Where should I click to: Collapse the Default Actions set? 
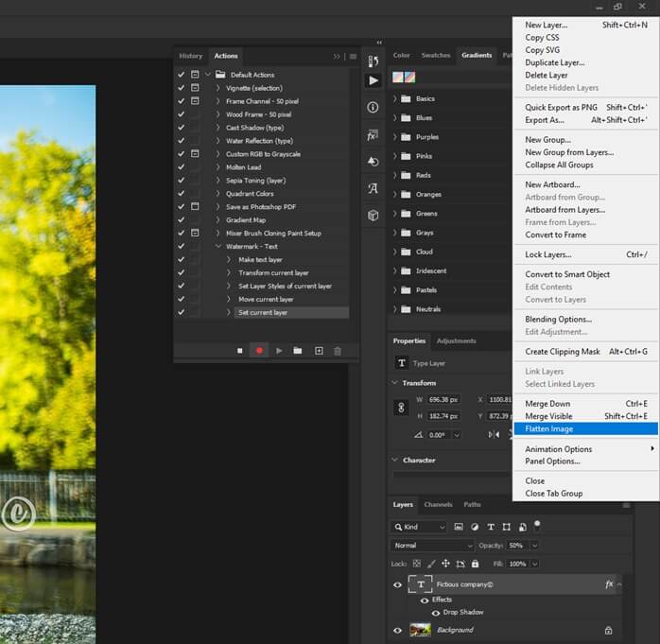coord(207,75)
